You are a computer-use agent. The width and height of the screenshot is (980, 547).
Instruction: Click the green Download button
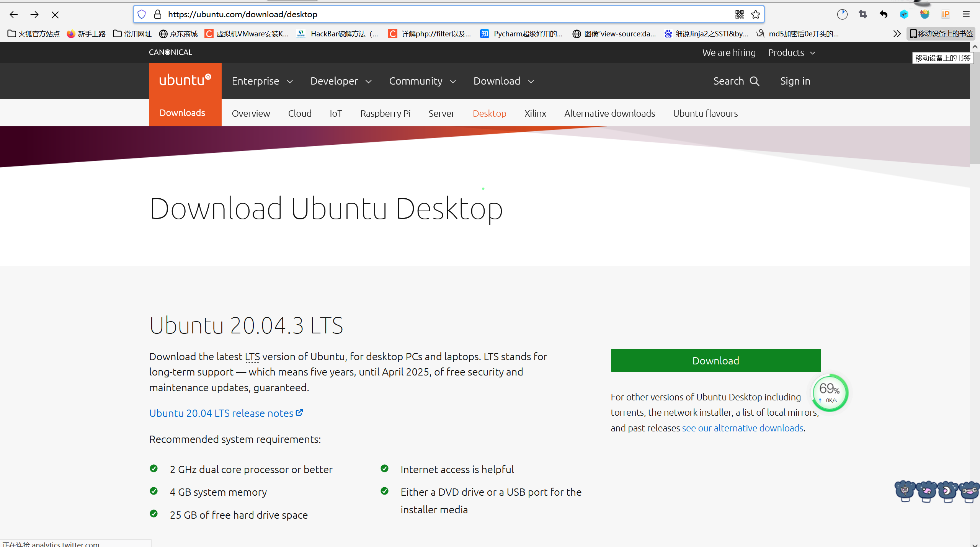tap(715, 360)
